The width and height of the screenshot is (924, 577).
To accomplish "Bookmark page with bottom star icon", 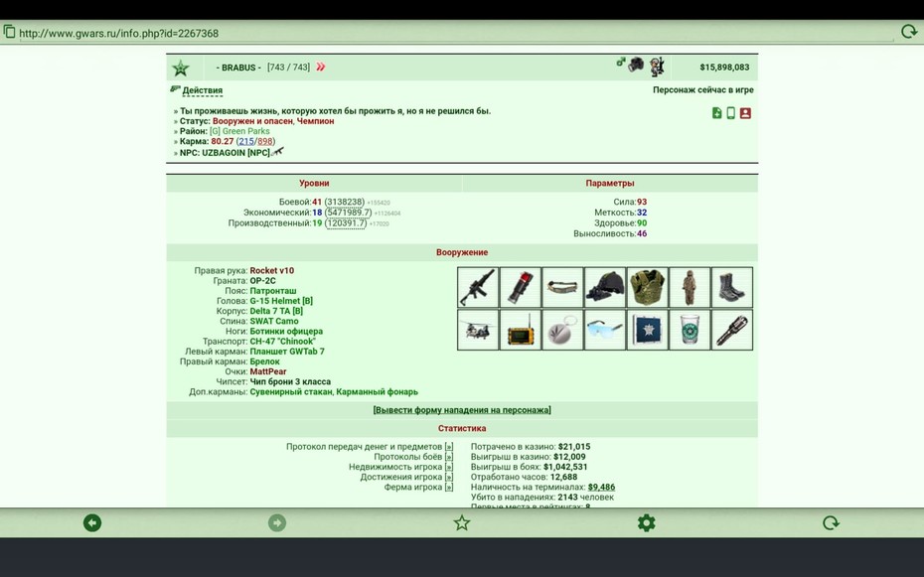I will click(x=462, y=522).
